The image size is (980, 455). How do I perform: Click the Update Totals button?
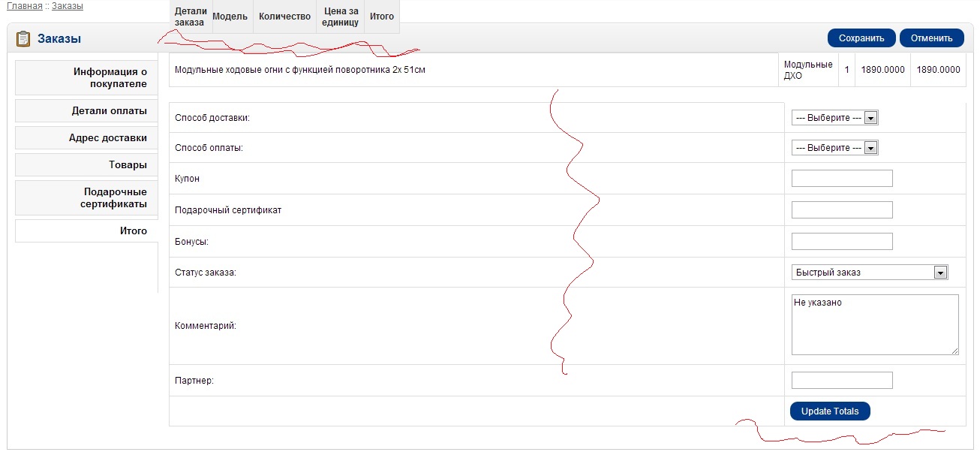pyautogui.click(x=830, y=411)
